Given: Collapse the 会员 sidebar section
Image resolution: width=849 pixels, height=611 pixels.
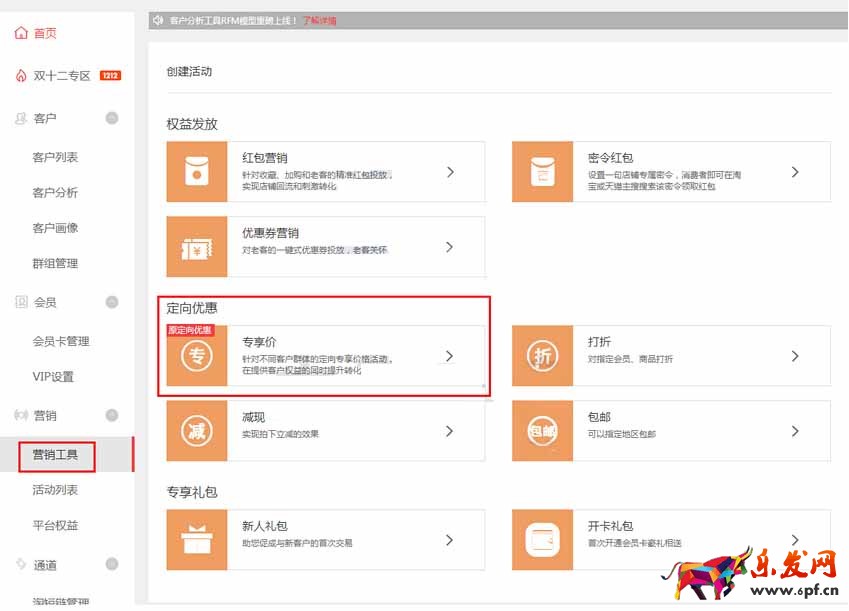Looking at the screenshot, I should pyautogui.click(x=112, y=302).
